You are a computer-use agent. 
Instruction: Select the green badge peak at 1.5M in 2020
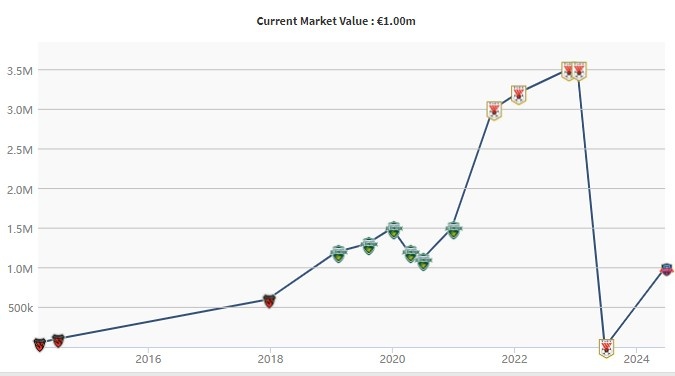[x=394, y=230]
